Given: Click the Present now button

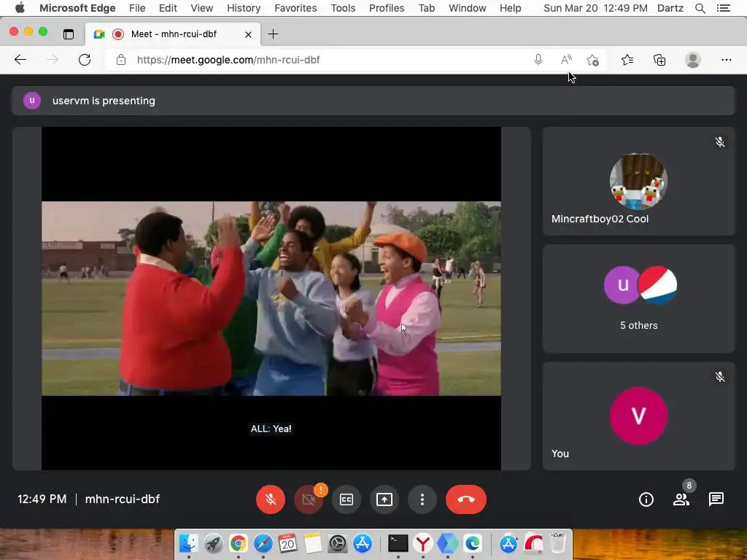Looking at the screenshot, I should click(x=384, y=499).
